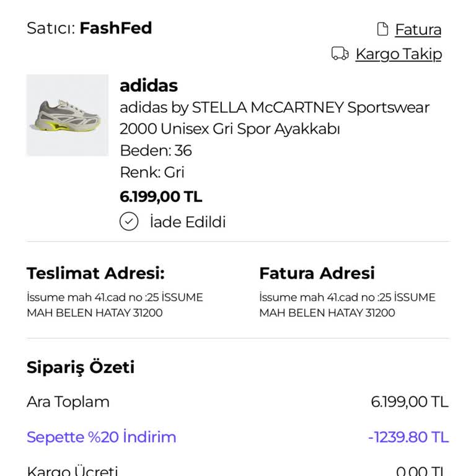Click the Beden: 36 size text
476x476 pixels.
(156, 151)
